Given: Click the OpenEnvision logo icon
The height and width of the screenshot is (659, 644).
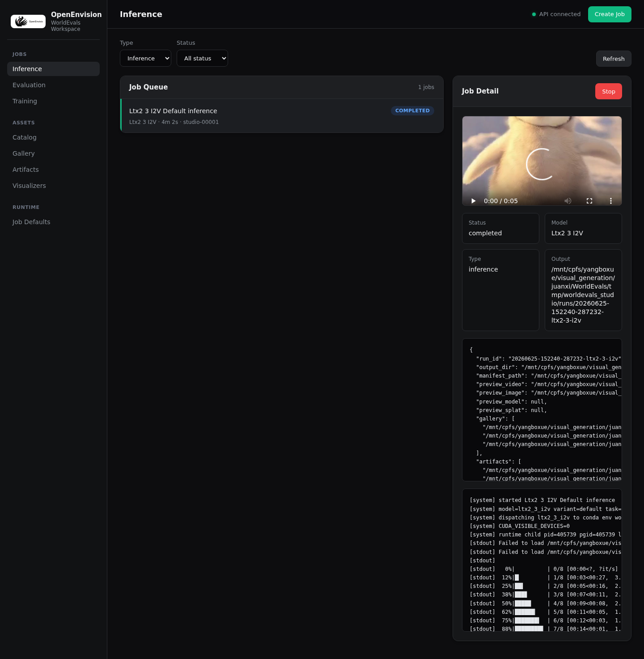Looking at the screenshot, I should pos(28,21).
